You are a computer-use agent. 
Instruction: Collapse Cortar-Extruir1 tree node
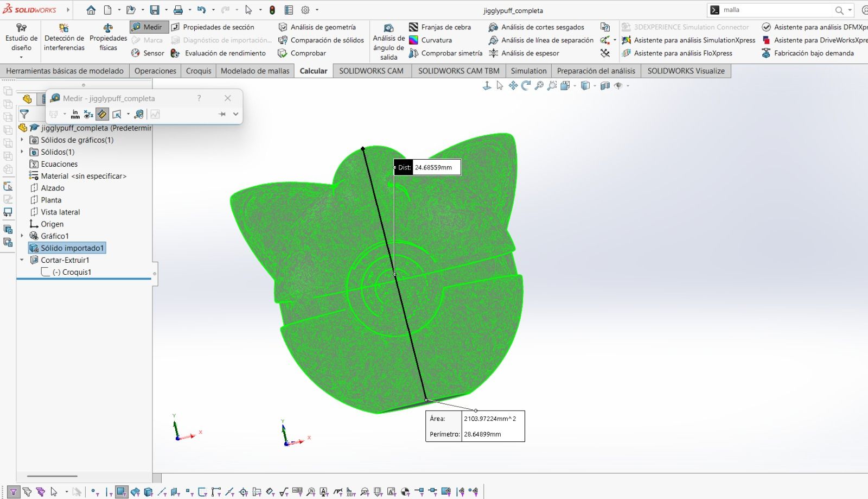click(22, 260)
